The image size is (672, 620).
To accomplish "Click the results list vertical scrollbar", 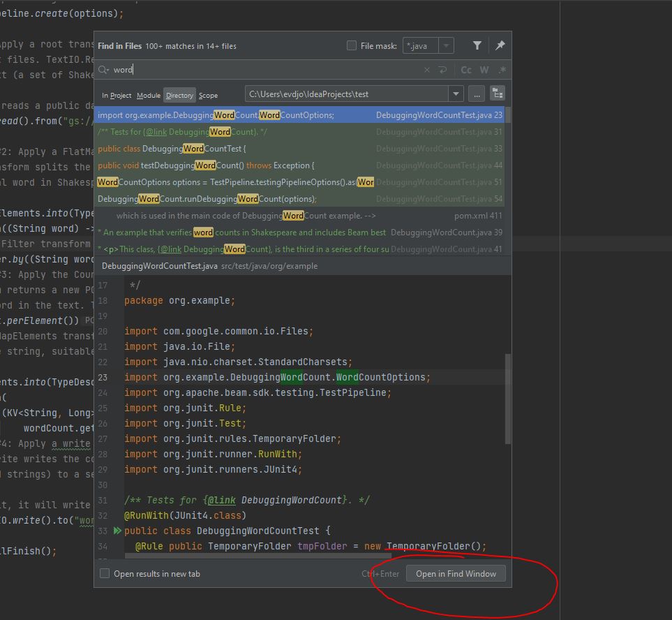I will tap(508, 115).
